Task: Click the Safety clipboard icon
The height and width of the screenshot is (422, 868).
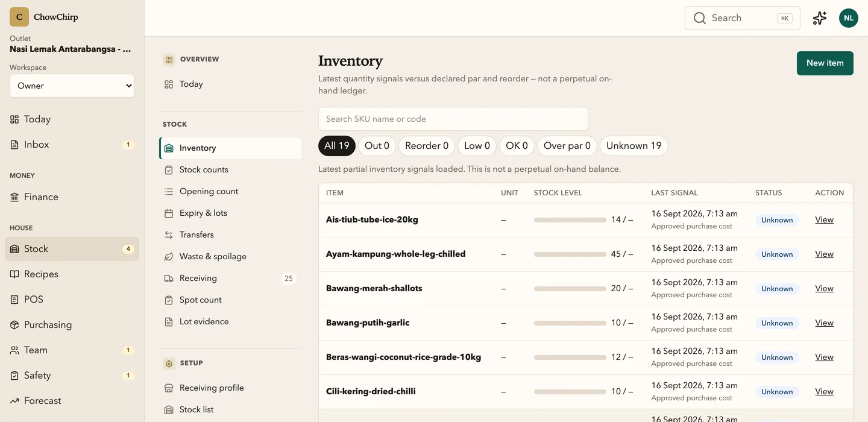Action: click(x=14, y=376)
